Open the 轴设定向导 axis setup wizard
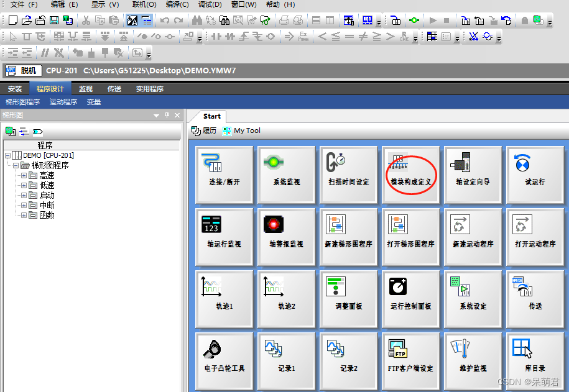 [473, 175]
